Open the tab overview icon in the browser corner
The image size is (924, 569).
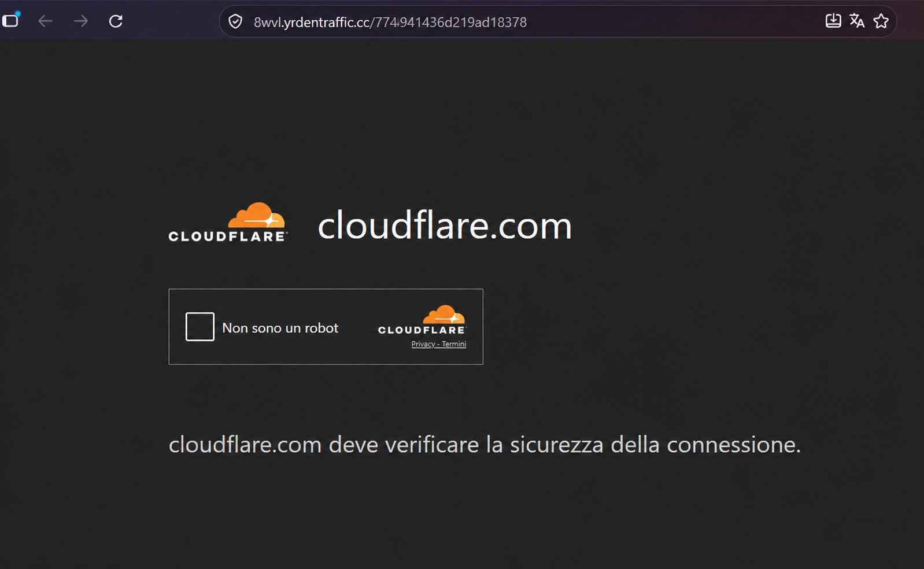[x=10, y=21]
